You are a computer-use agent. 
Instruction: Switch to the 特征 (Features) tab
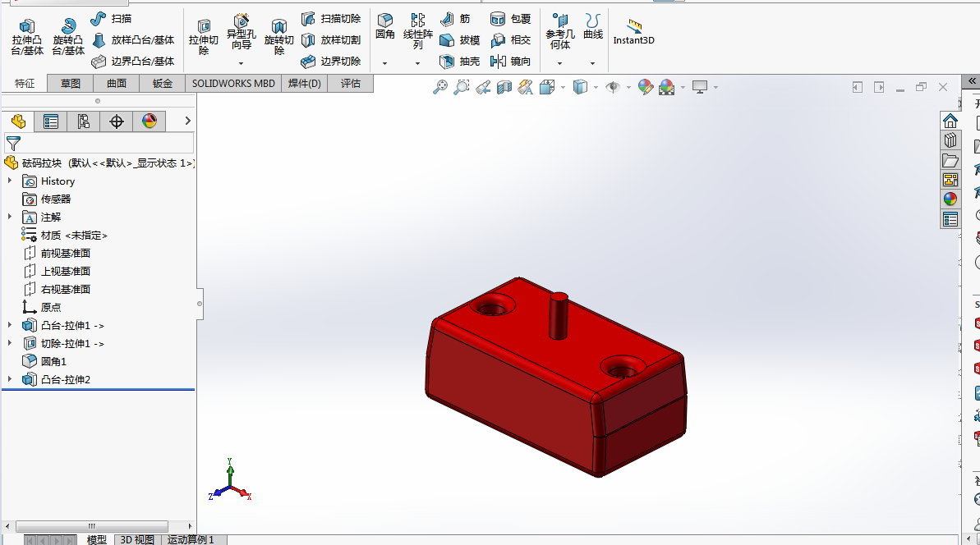25,84
